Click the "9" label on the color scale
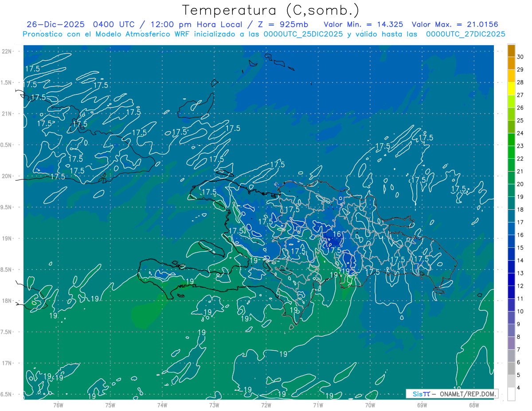Screen dimensions: 532x411 519,324
